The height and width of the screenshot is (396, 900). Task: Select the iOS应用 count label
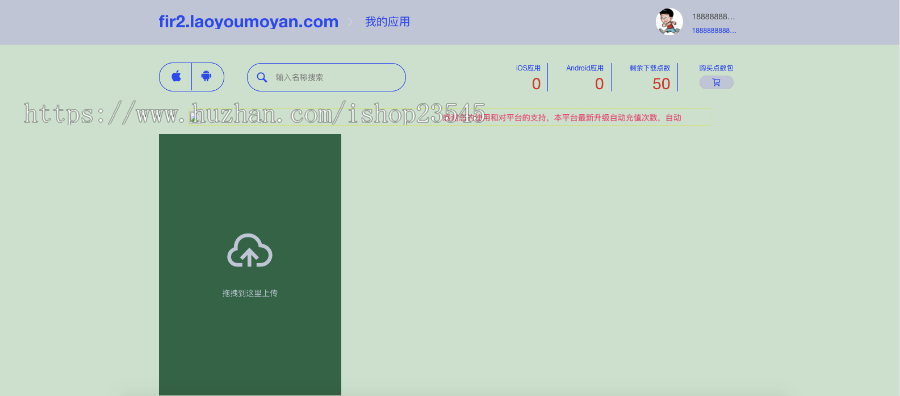tap(528, 68)
